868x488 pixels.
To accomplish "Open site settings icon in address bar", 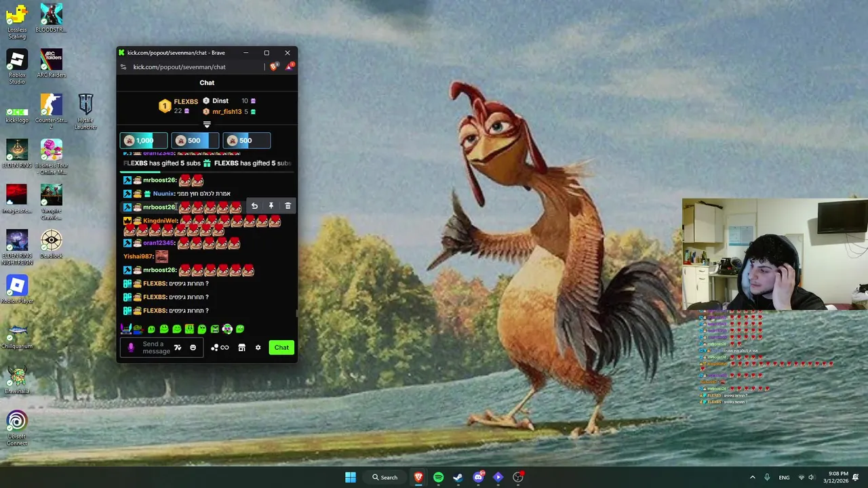I will [123, 66].
